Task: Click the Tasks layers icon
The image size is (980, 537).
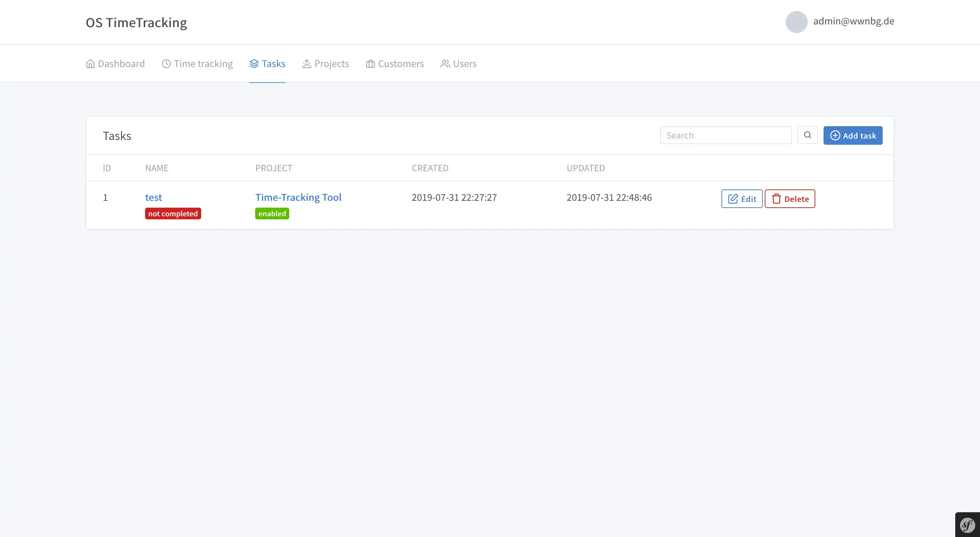Action: point(254,64)
